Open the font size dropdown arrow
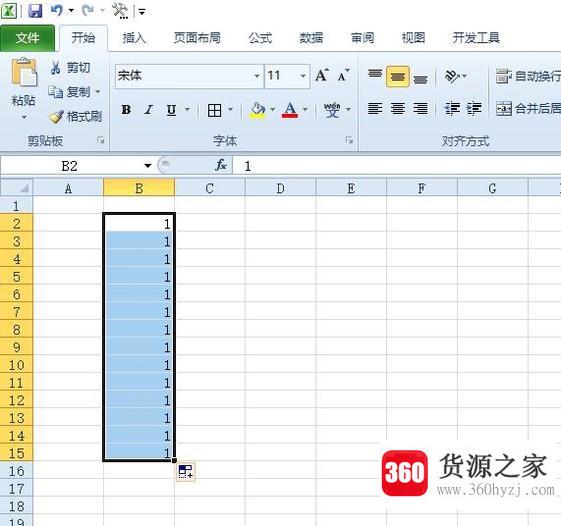561x526 pixels. (x=303, y=76)
